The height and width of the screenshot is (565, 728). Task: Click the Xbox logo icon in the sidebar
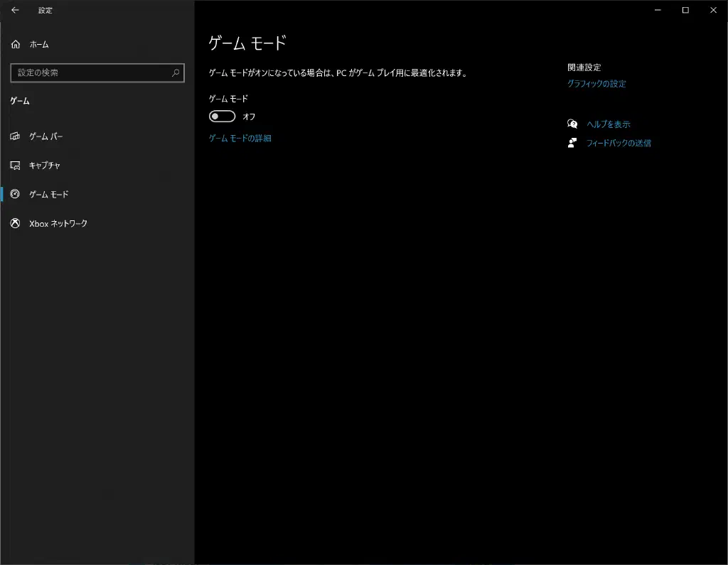pos(16,223)
